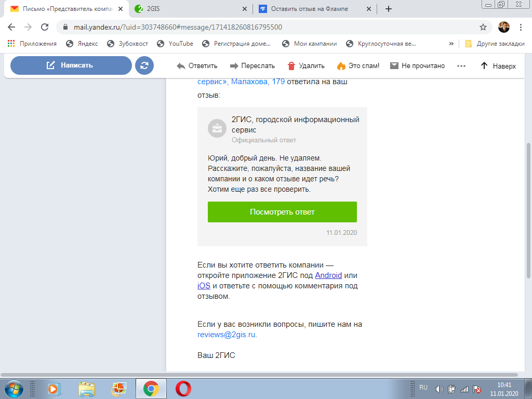Viewport: 532px width, 399px height.
Task: Close the Оставить отзыв на Флампе tab
Action: click(x=369, y=9)
